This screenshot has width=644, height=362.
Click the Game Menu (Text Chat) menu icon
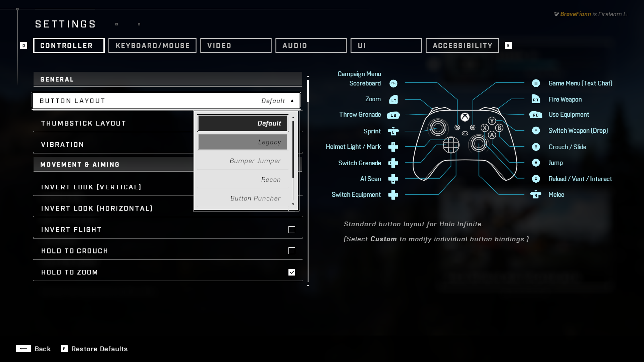point(536,83)
